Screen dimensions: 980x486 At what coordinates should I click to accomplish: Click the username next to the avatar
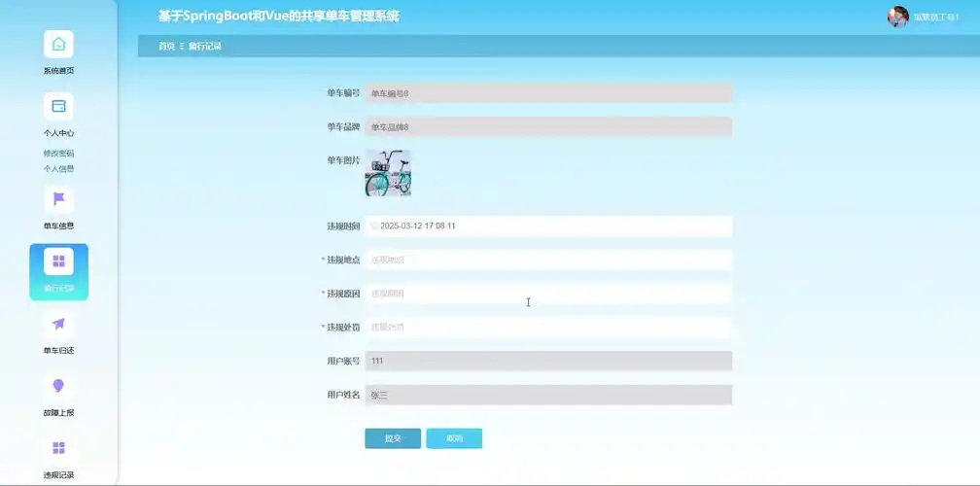click(936, 17)
